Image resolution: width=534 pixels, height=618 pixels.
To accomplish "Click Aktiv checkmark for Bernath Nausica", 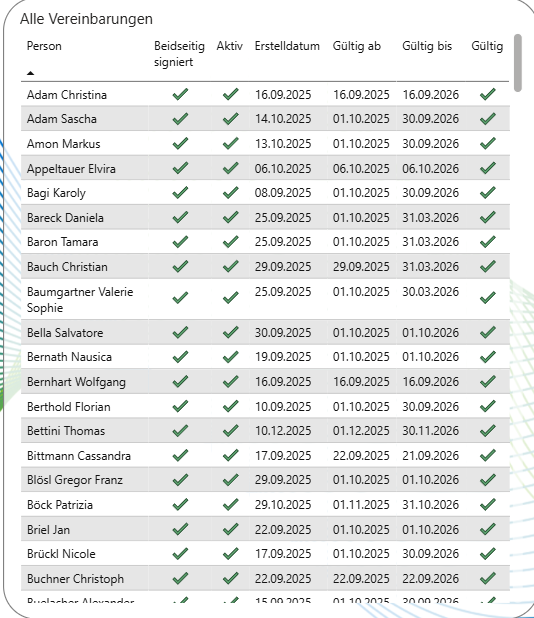I will pyautogui.click(x=231, y=357).
